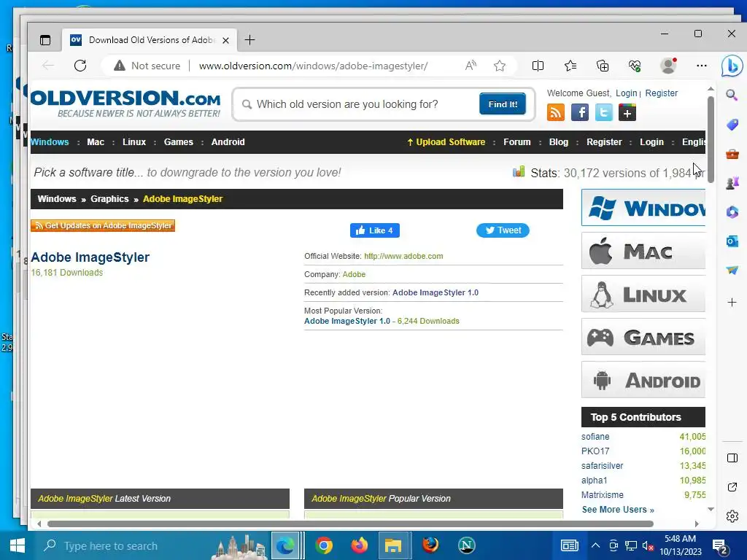This screenshot has height=560, width=747.
Task: Open a new browser tab
Action: click(249, 40)
